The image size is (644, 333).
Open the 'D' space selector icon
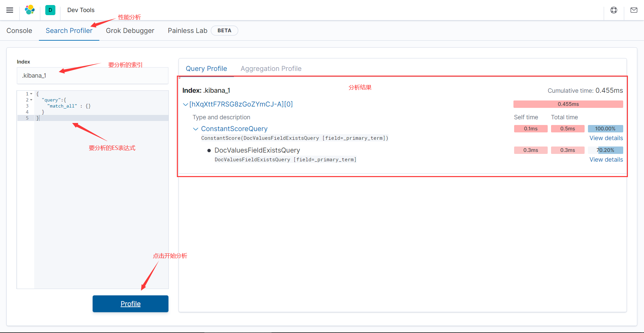pyautogui.click(x=50, y=10)
